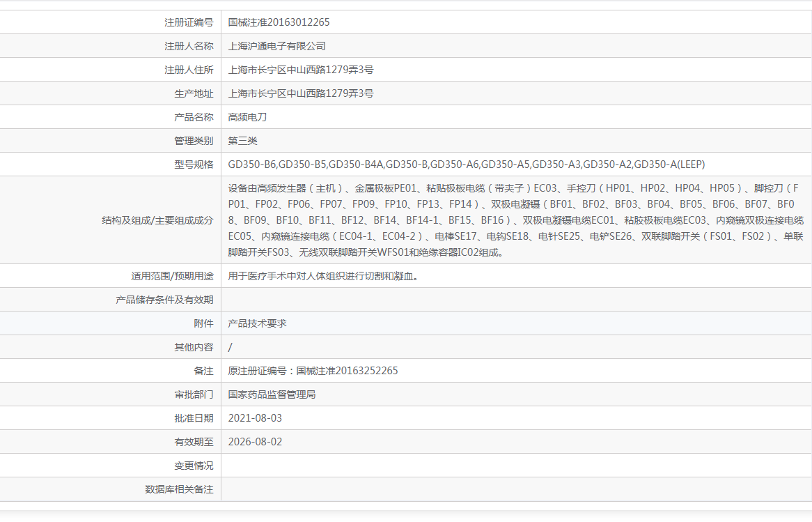This screenshot has width=812, height=522.
Task: Select approval date 2021-08-03
Action: coord(255,418)
